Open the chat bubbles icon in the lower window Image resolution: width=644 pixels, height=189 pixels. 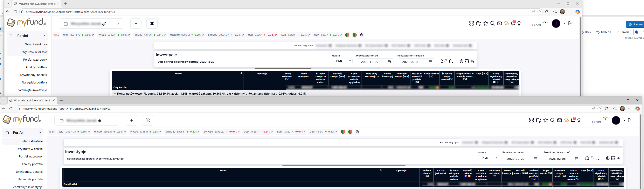(x=567, y=120)
